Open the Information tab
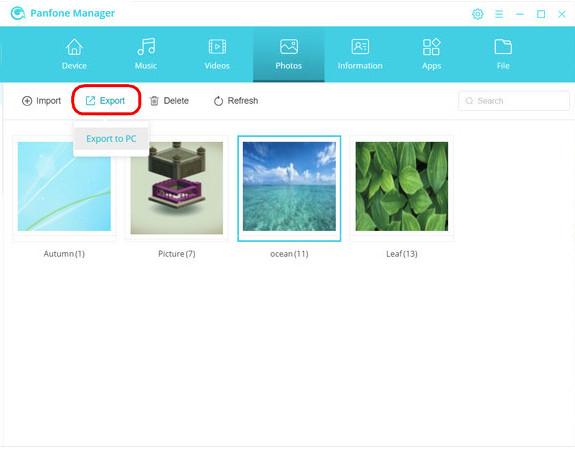Viewport: 575px width, 449px height. [x=360, y=54]
